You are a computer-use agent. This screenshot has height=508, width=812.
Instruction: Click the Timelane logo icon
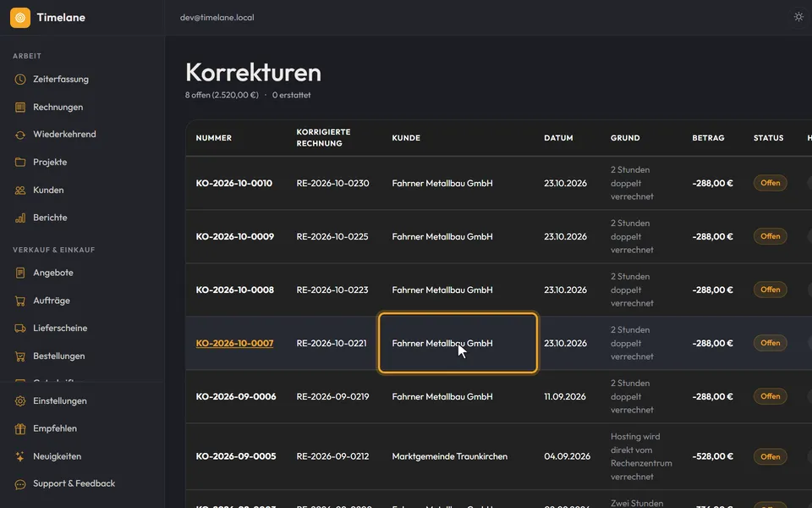20,18
